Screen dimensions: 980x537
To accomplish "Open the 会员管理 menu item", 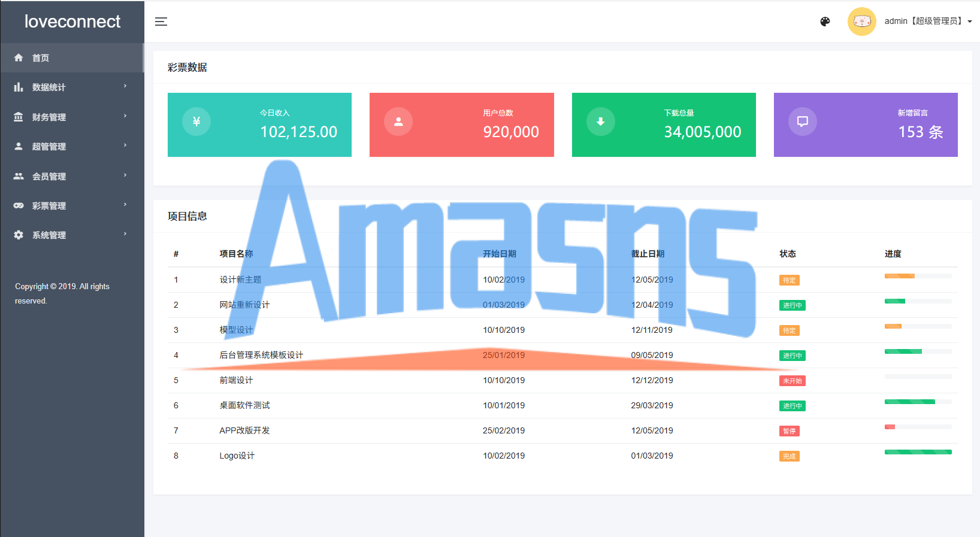I will point(72,176).
